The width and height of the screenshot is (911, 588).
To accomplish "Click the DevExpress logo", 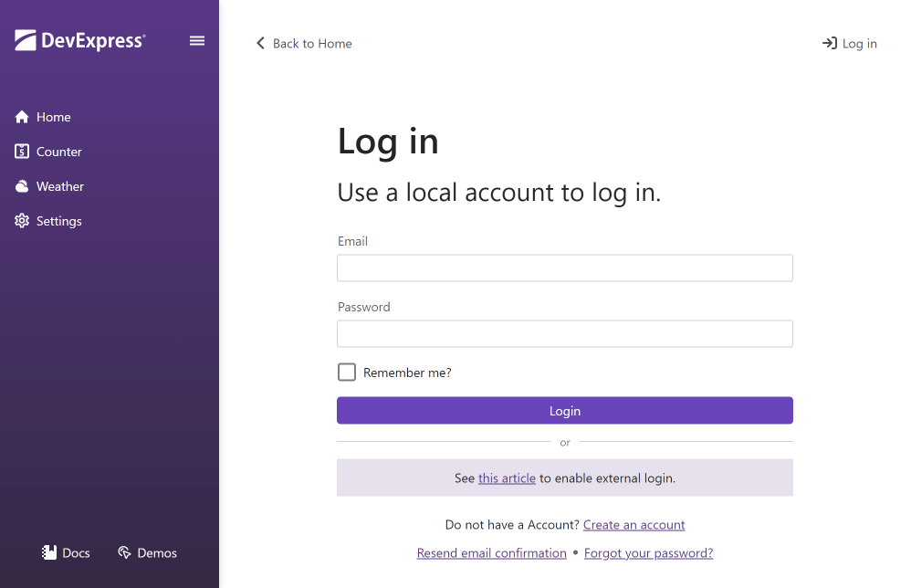I will click(x=79, y=40).
